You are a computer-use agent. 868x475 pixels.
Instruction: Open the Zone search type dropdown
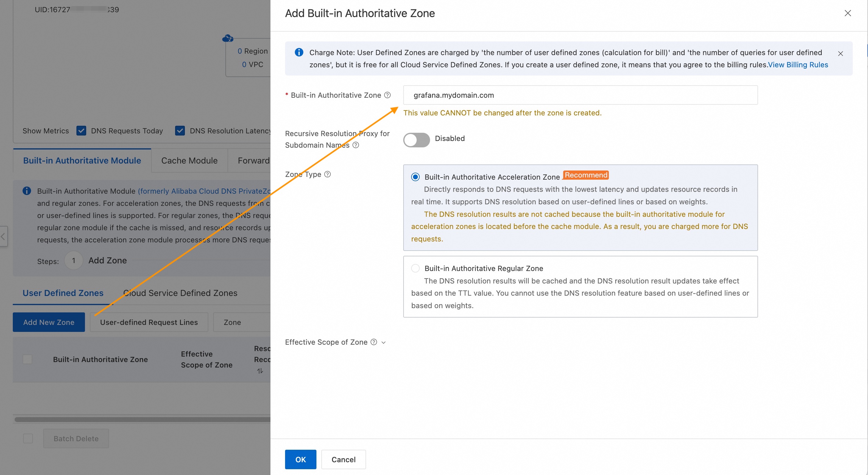tap(241, 322)
